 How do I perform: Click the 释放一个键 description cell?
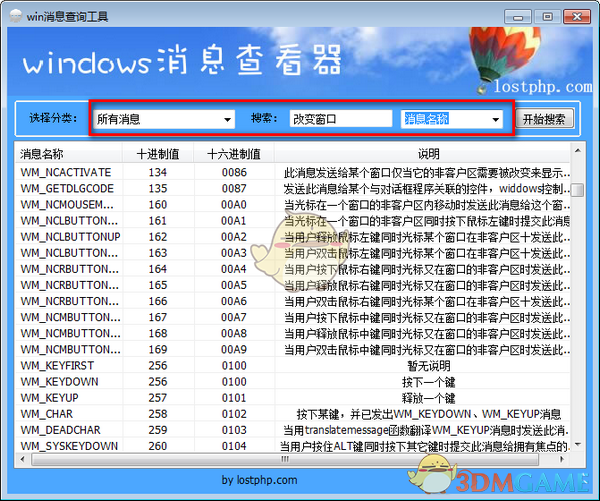click(429, 398)
